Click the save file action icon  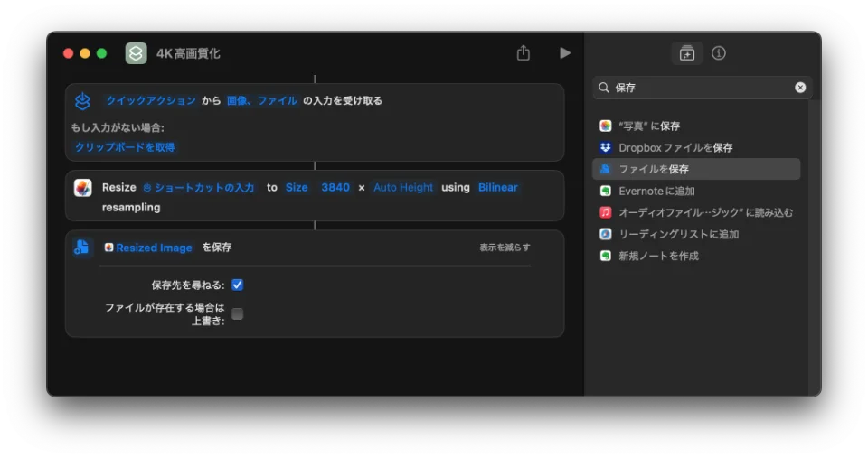[83, 248]
